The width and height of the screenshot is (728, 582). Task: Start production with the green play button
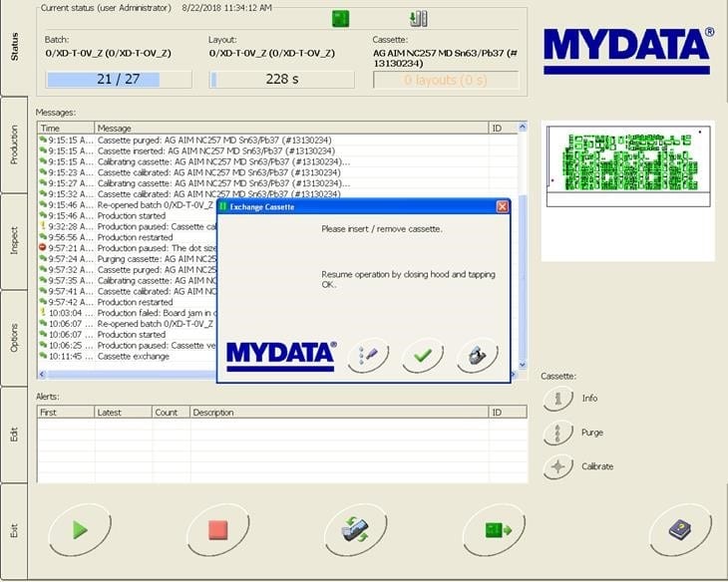click(80, 530)
